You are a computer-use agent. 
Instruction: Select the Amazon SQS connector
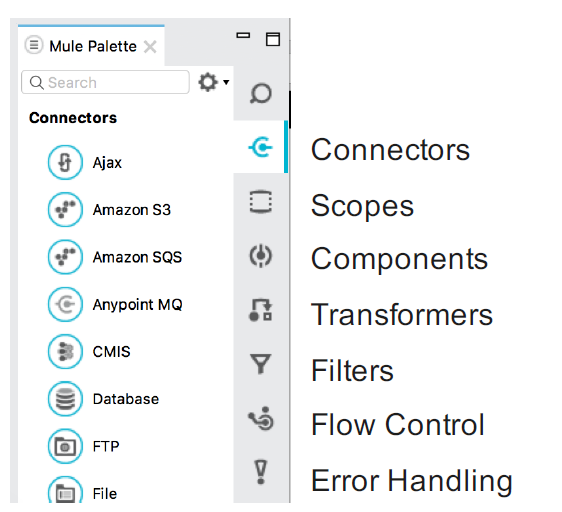coord(115,257)
